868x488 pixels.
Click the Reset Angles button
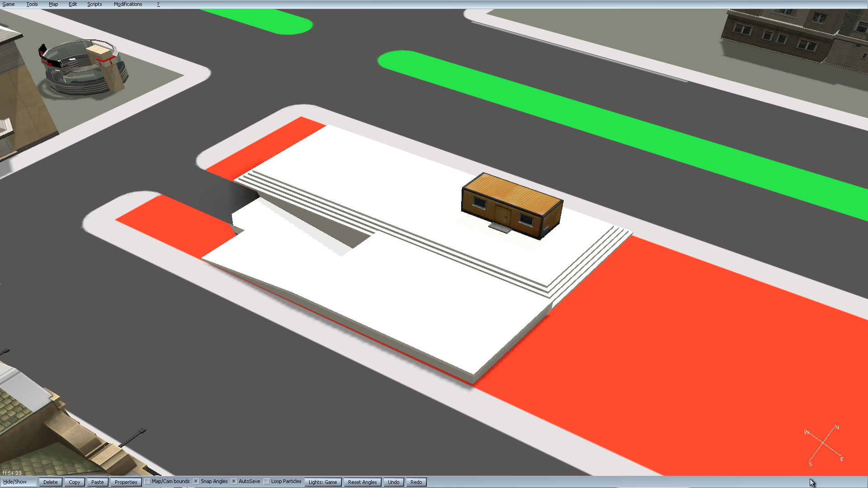[x=362, y=482]
